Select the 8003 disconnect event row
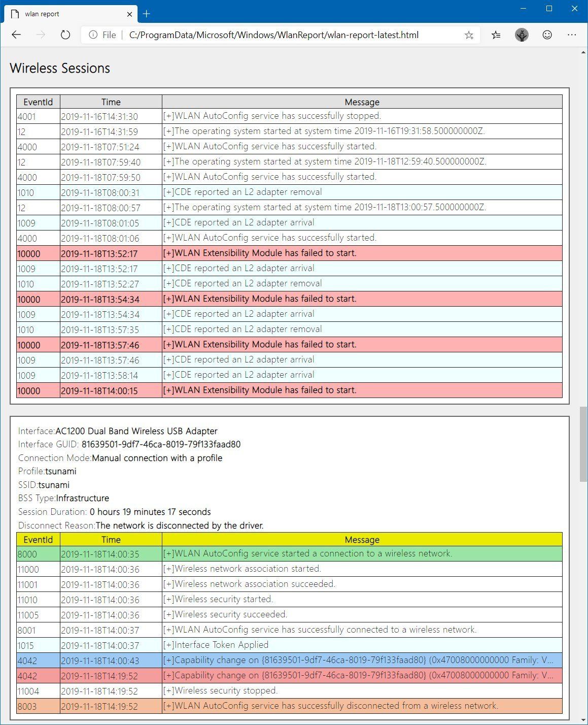The image size is (588, 725). [289, 706]
